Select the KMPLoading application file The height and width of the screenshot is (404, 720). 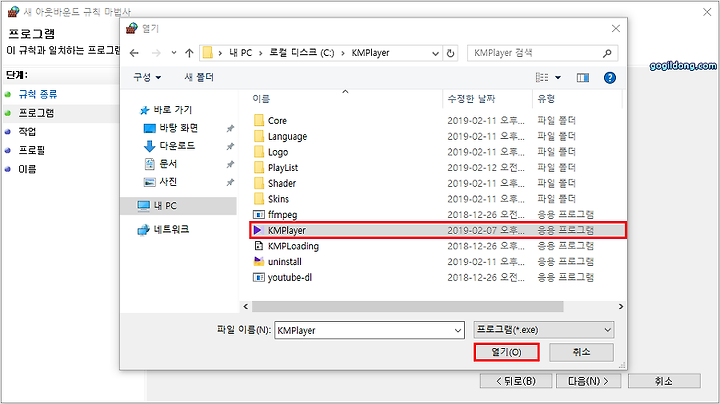(x=293, y=246)
